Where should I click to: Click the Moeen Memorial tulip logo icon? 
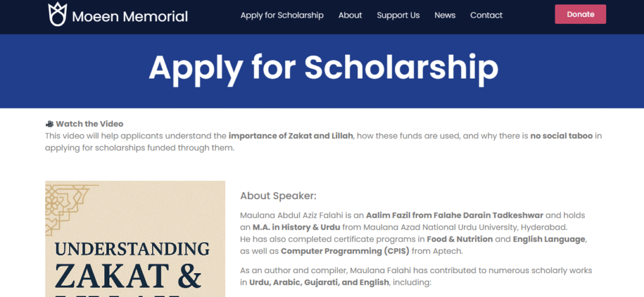pyautogui.click(x=57, y=14)
